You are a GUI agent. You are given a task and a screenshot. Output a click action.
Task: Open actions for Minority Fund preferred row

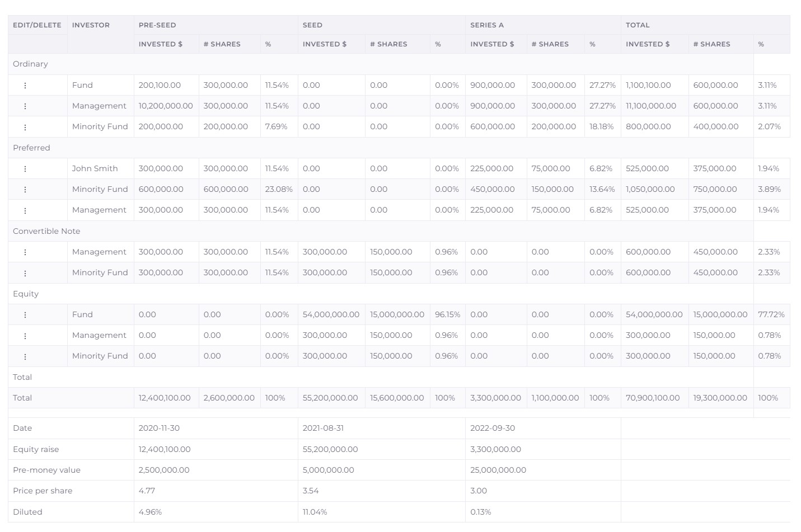point(26,189)
